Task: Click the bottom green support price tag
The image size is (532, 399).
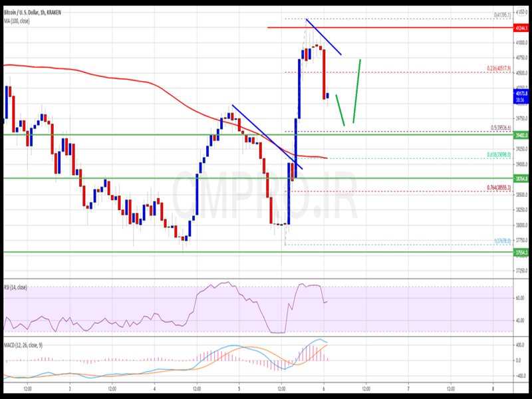Action: [521, 252]
